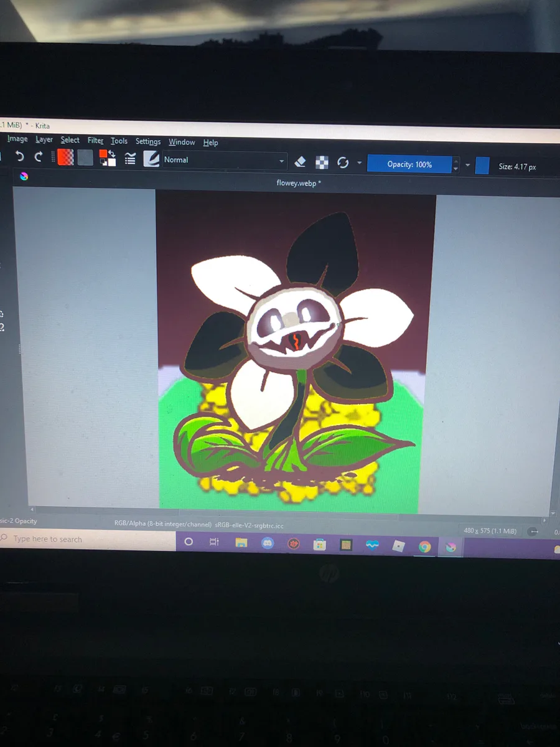Switch to Krita on taskbar

coord(451,548)
